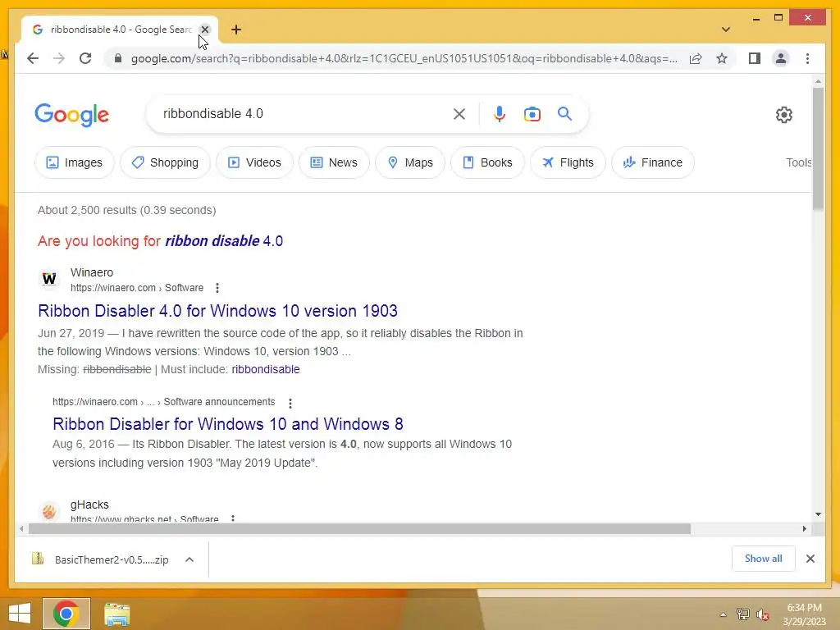Image resolution: width=840 pixels, height=630 pixels.
Task: Show all downloads
Action: coord(764,559)
